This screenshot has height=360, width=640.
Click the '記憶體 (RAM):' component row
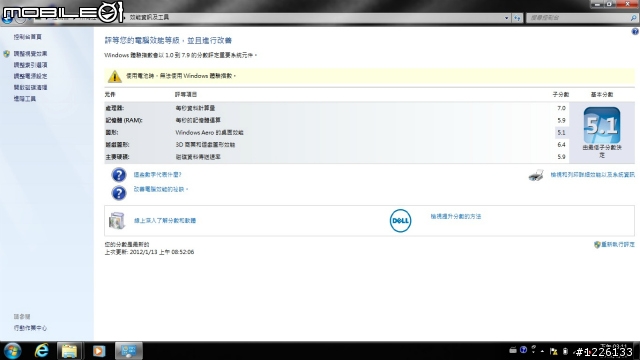pyautogui.click(x=337, y=120)
